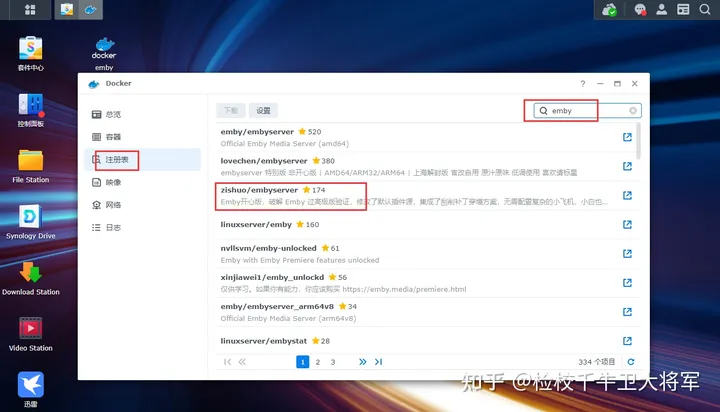Open external link for lovechen/embyserver
Screen dimensions: 720x412
click(627, 166)
